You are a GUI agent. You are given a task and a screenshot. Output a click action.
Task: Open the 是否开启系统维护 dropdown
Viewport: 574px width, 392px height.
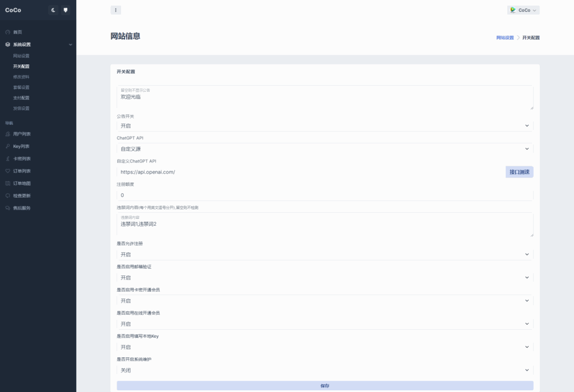(x=325, y=370)
